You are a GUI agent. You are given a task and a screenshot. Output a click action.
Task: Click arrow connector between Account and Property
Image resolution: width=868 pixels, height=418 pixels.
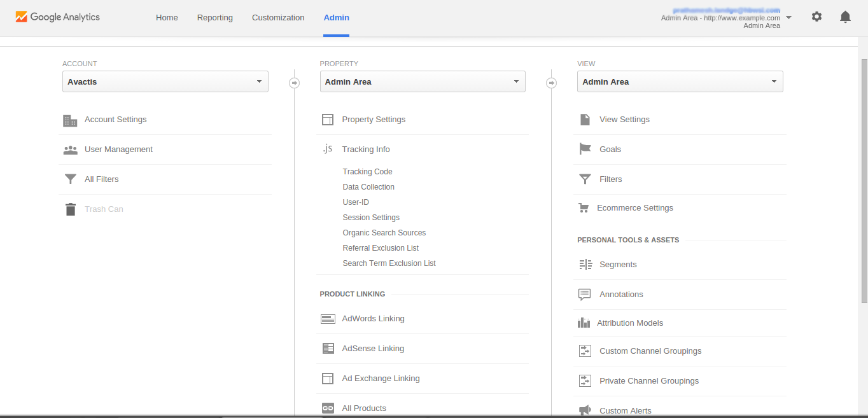294,83
